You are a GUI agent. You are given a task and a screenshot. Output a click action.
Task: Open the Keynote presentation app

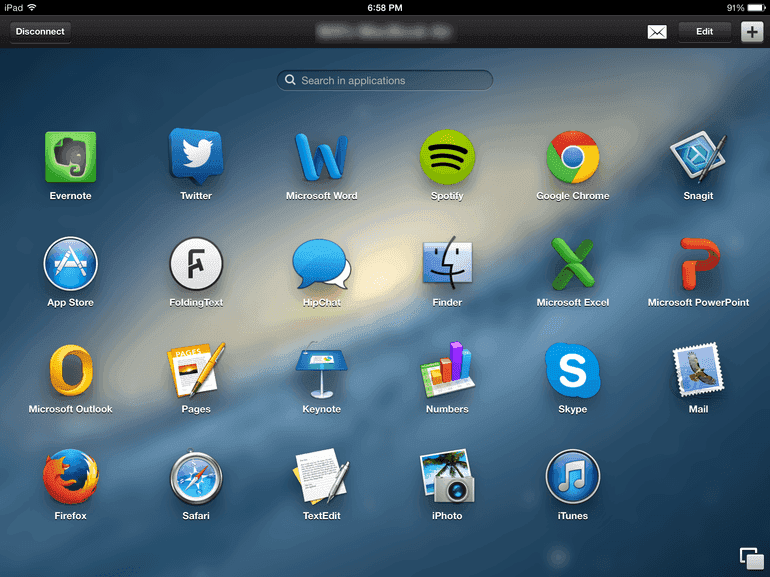321,371
